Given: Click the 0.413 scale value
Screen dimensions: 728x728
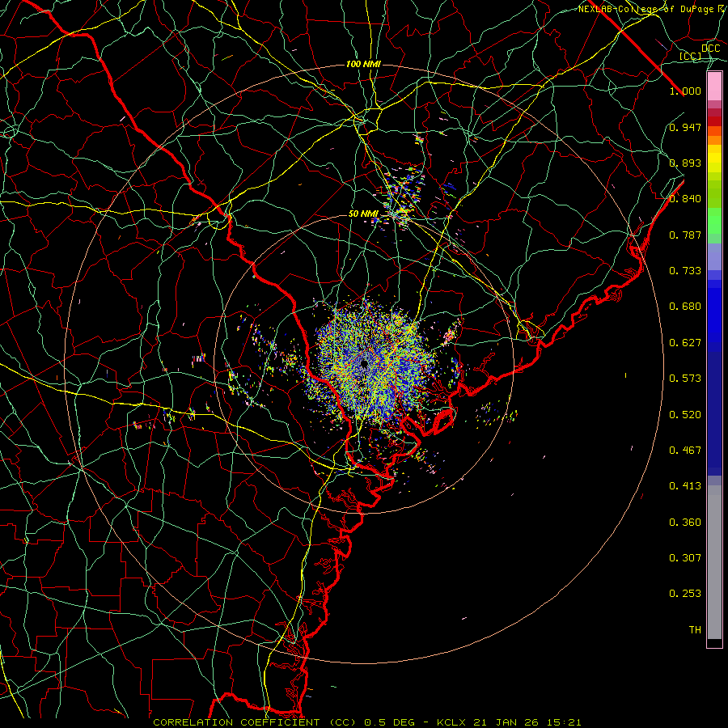Looking at the screenshot, I should (x=685, y=486).
